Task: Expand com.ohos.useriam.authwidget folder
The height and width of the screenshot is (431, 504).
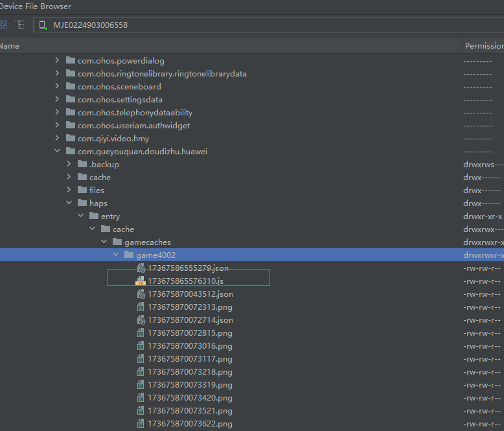Action: pyautogui.click(x=57, y=125)
